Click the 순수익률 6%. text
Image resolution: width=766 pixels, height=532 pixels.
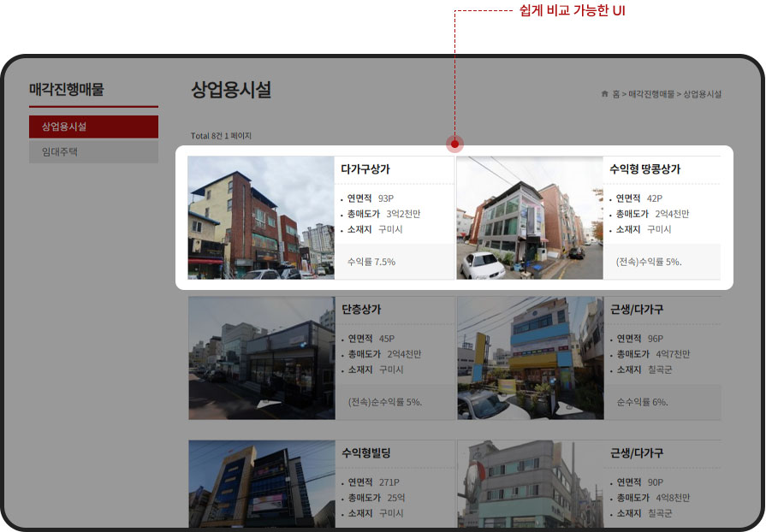coord(643,402)
